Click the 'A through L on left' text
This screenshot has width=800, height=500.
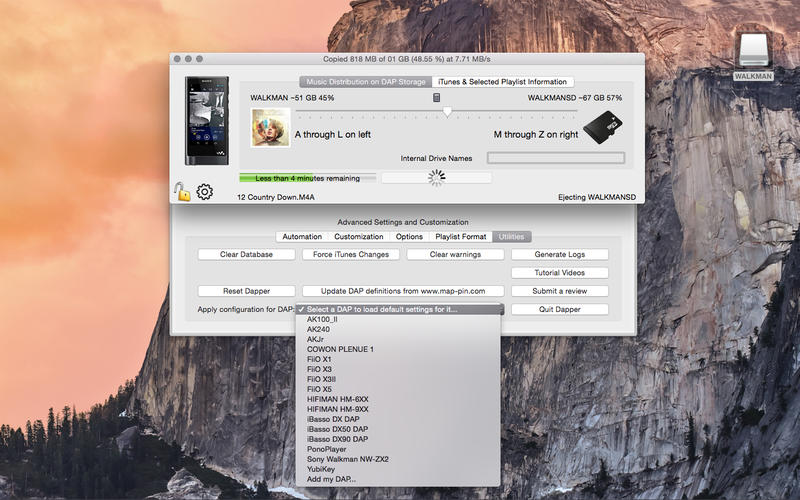point(333,135)
